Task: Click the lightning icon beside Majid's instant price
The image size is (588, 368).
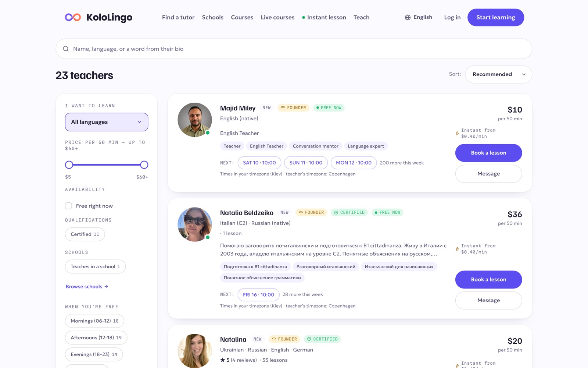Action: click(457, 133)
